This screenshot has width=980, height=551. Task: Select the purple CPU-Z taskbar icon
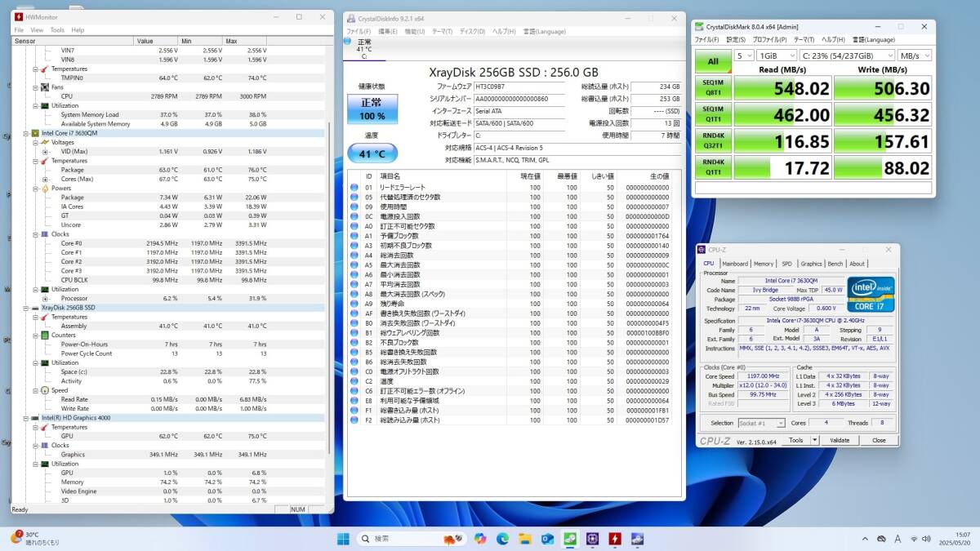[592, 539]
